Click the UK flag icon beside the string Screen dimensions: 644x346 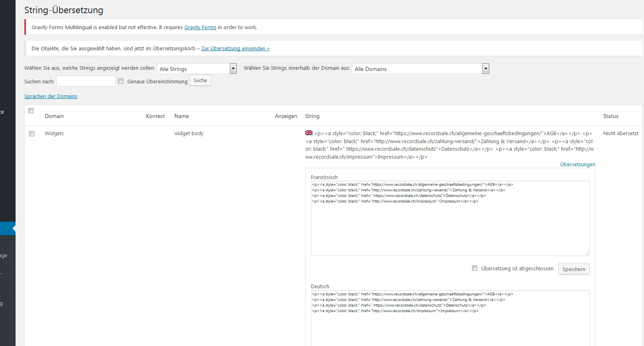[309, 133]
